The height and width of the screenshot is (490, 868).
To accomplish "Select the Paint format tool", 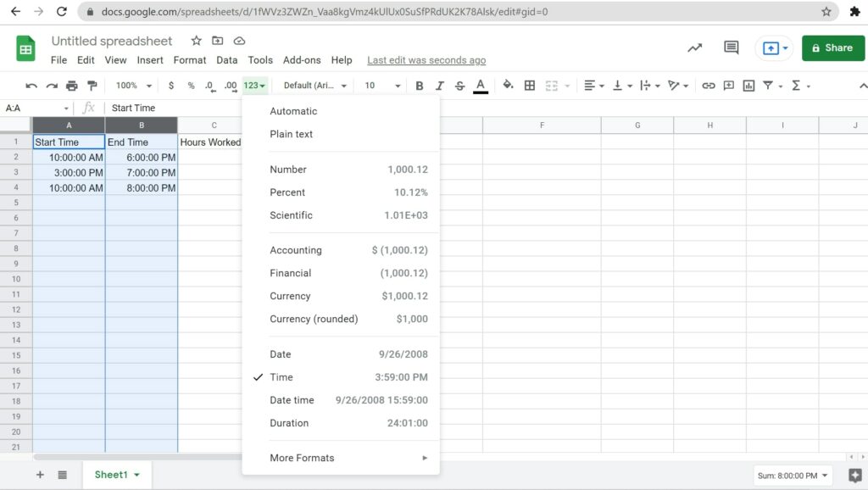I will [93, 86].
